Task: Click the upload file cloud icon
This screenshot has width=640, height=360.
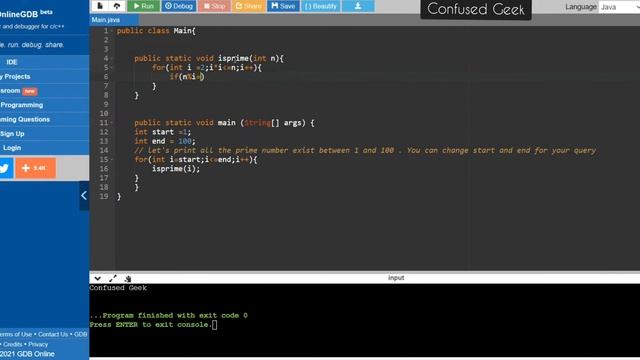Action: click(117, 6)
